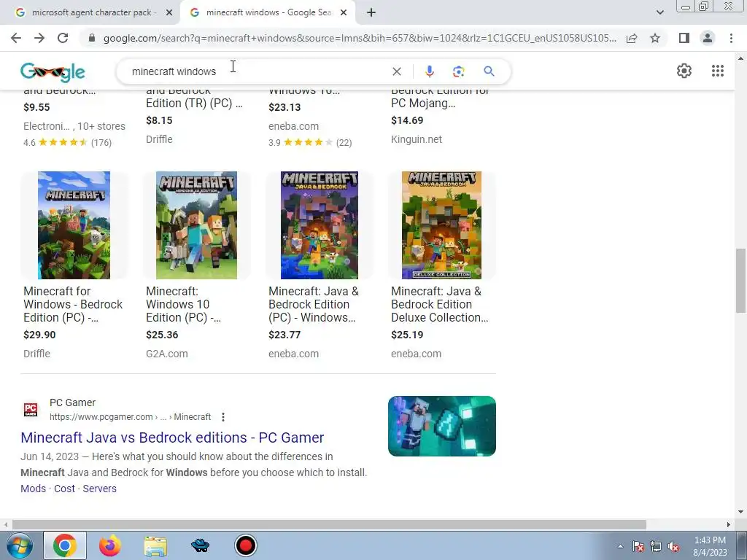The image size is (747, 560).
Task: Open Minecraft Java vs Bedrock editions article
Action: click(x=172, y=437)
